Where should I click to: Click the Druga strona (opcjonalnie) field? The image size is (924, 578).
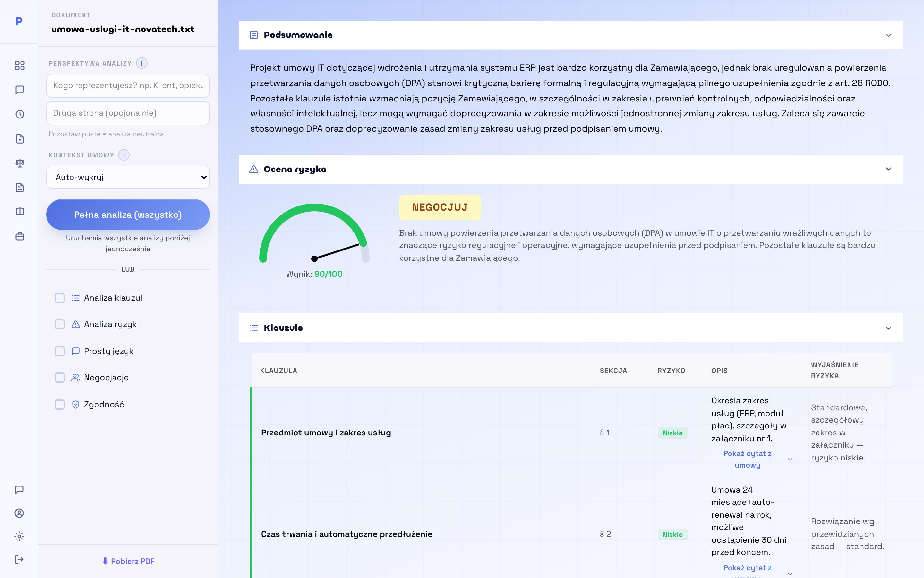tap(128, 113)
